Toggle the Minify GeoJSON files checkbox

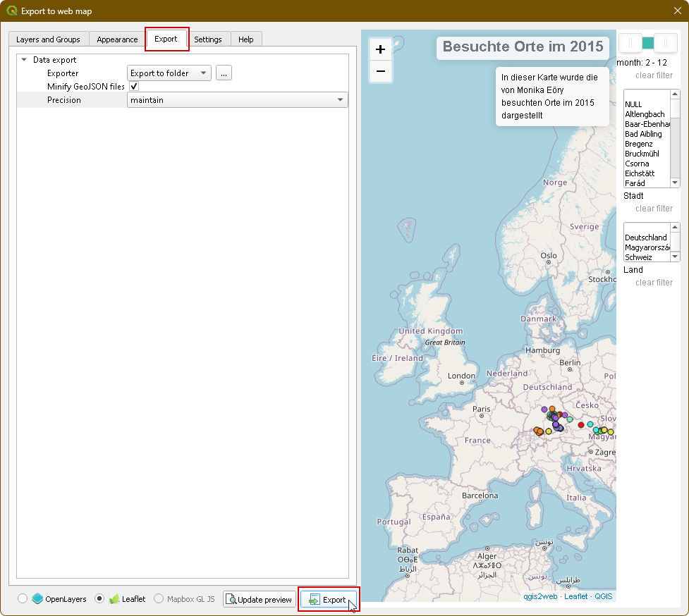point(134,87)
